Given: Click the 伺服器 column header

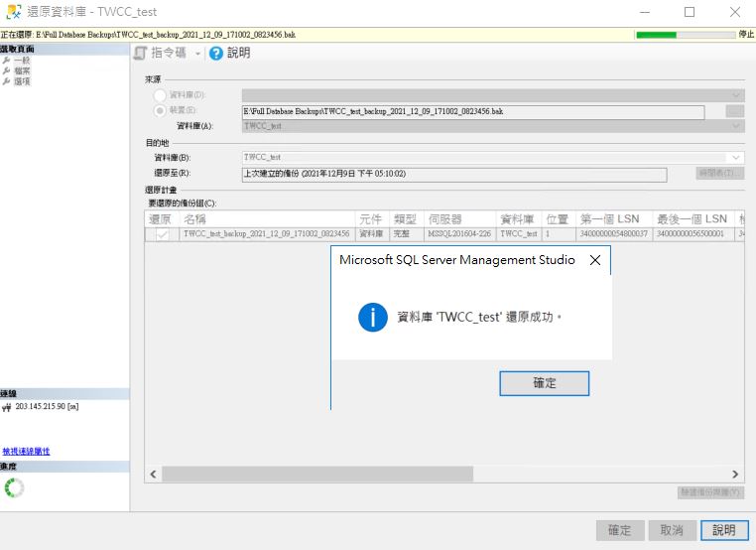Looking at the screenshot, I should [x=459, y=219].
